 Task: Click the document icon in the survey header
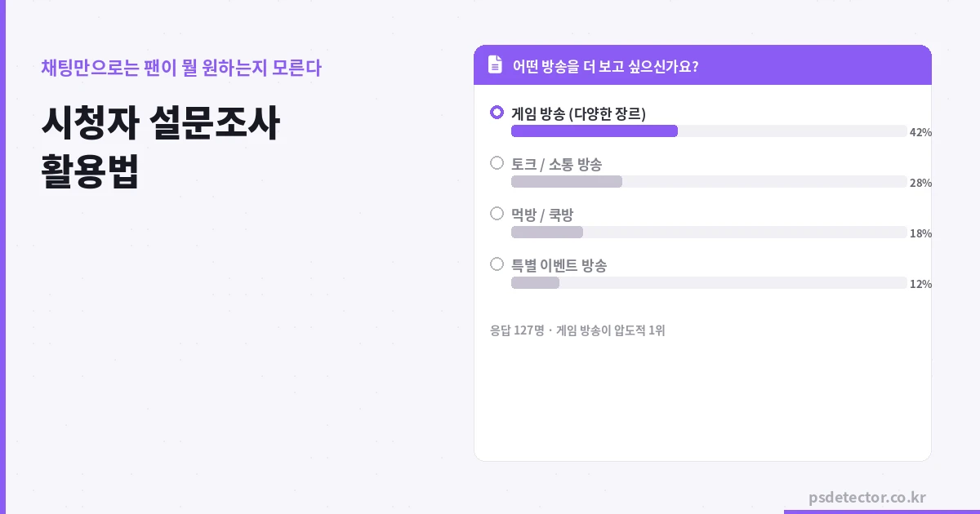(495, 65)
